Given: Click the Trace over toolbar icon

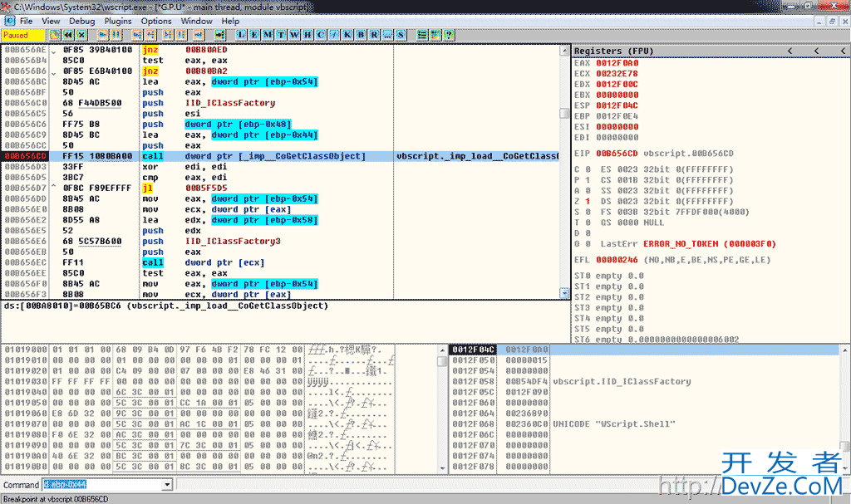Looking at the screenshot, I should click(181, 35).
